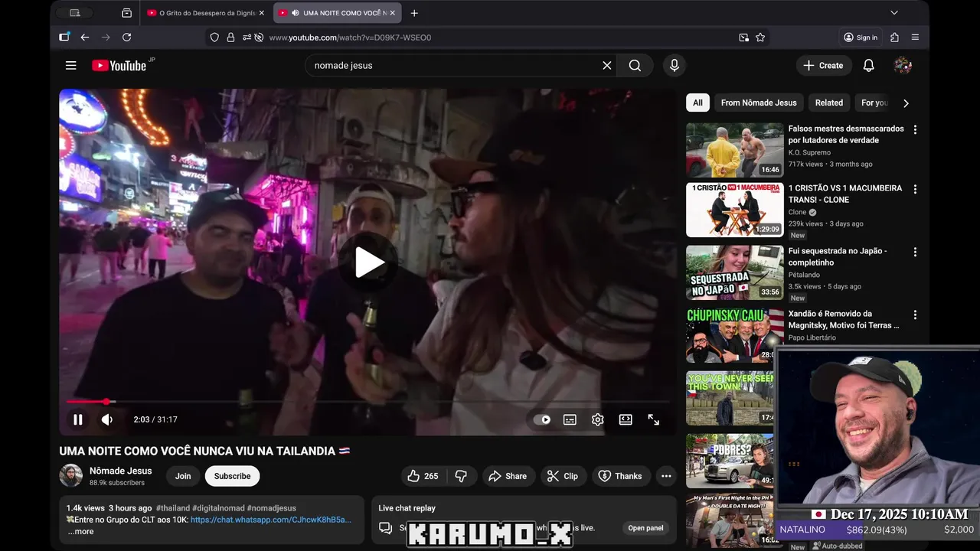Send Thanks to the creator
980x551 pixels.
point(620,476)
